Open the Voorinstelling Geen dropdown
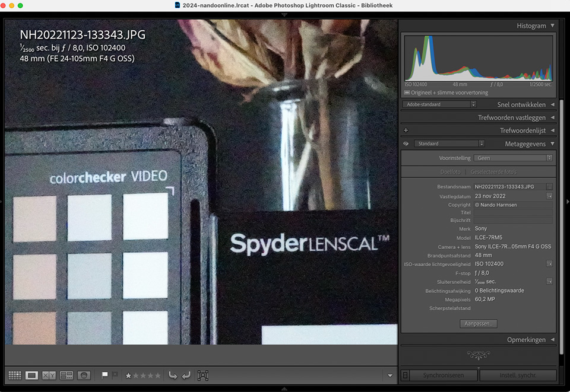The image size is (570, 392). 513,158
